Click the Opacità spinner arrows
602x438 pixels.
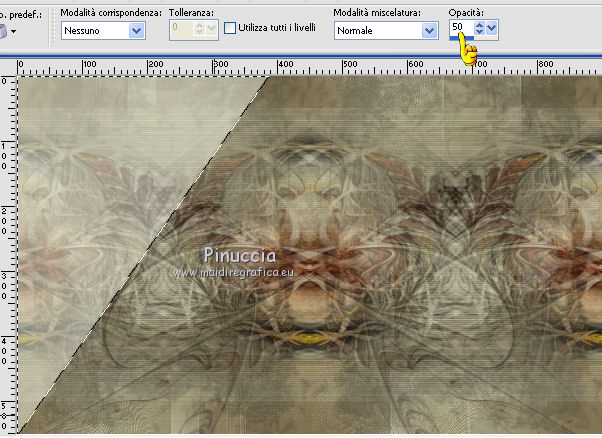(x=479, y=28)
